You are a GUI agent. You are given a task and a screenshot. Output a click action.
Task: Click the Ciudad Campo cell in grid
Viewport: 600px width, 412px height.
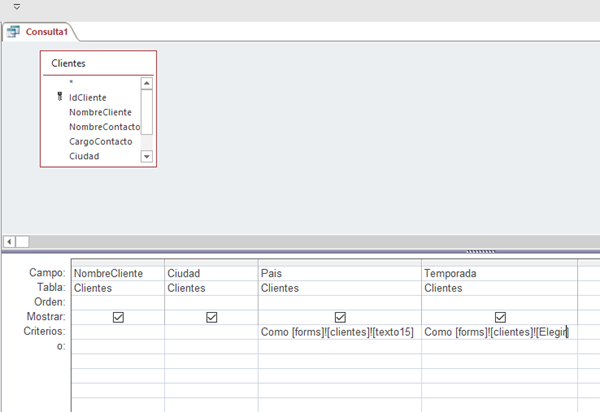211,274
